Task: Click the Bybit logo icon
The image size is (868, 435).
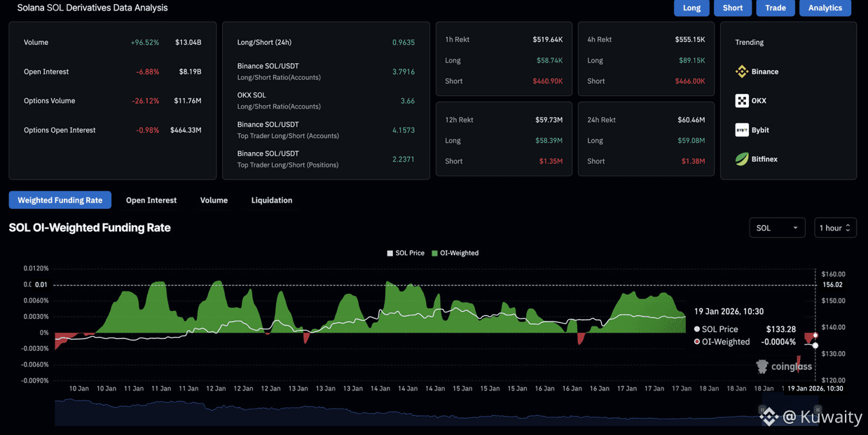Action: pyautogui.click(x=742, y=130)
